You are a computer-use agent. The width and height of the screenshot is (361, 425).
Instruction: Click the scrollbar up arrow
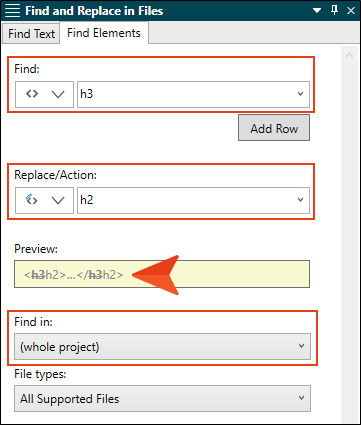tap(349, 55)
